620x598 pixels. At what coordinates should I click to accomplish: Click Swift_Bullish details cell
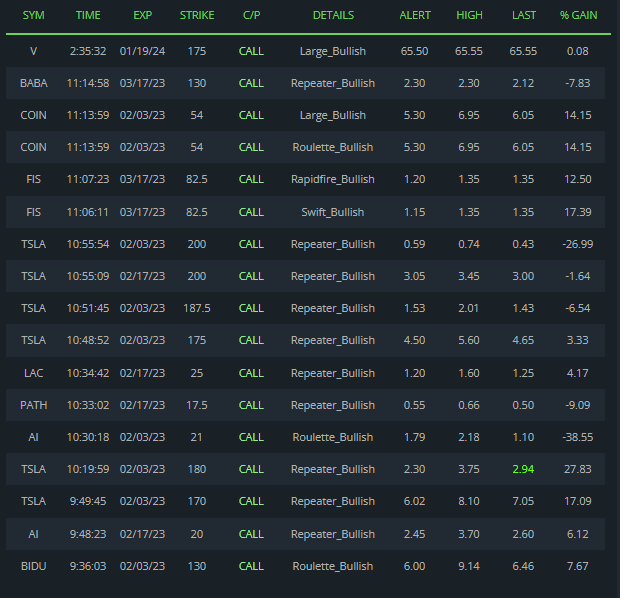[x=333, y=212]
